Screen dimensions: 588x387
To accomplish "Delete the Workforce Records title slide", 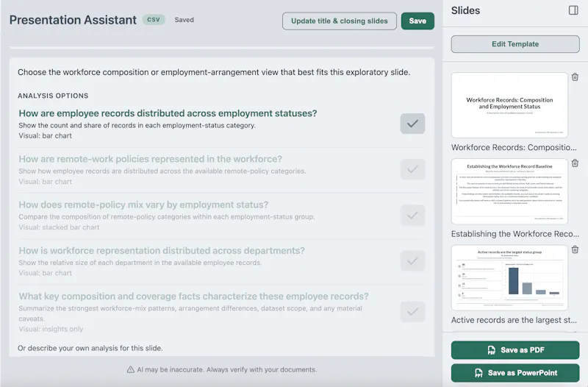I will point(575,77).
